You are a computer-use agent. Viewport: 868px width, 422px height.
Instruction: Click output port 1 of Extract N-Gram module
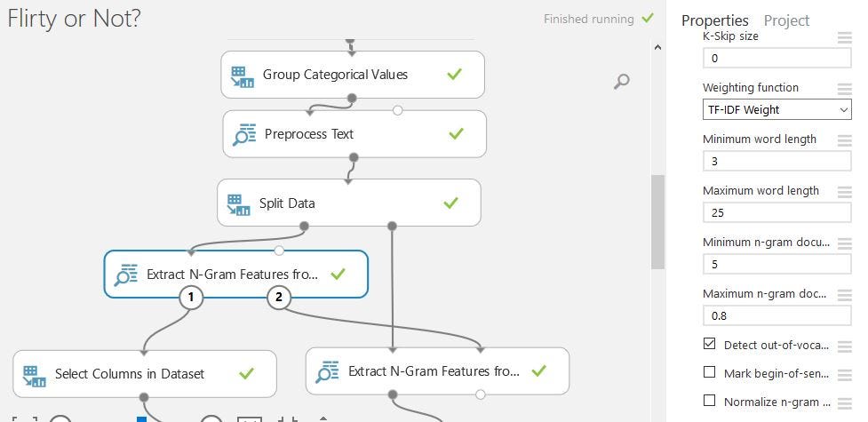pyautogui.click(x=190, y=298)
